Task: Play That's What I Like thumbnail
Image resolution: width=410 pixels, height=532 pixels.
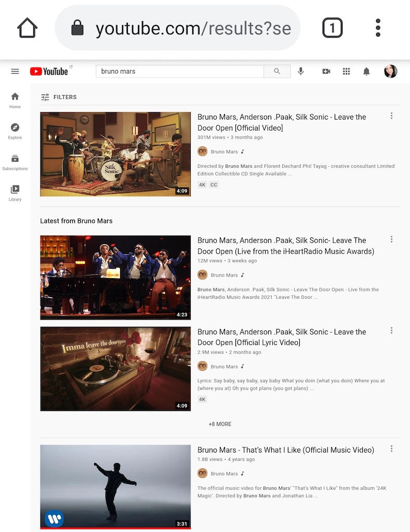Action: pyautogui.click(x=115, y=487)
